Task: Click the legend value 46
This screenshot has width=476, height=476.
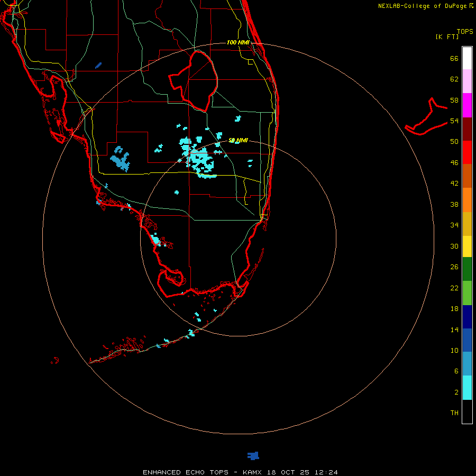Action: click(x=454, y=162)
